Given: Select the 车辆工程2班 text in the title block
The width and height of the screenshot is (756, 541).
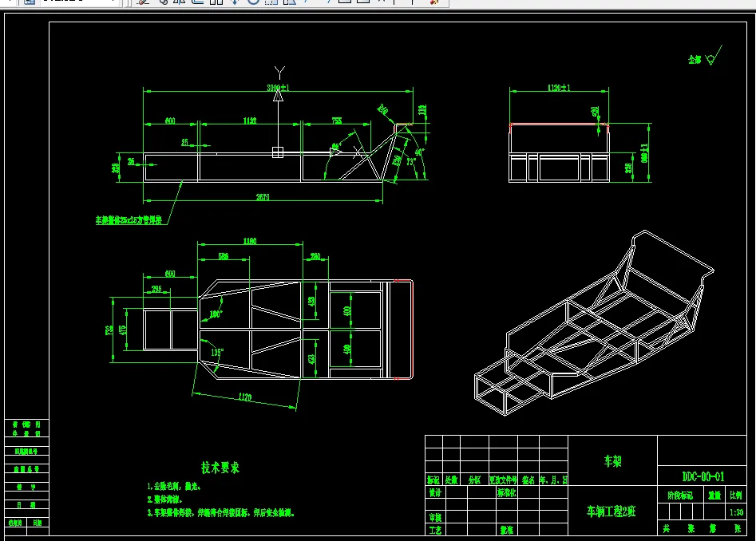Looking at the screenshot, I should [612, 511].
